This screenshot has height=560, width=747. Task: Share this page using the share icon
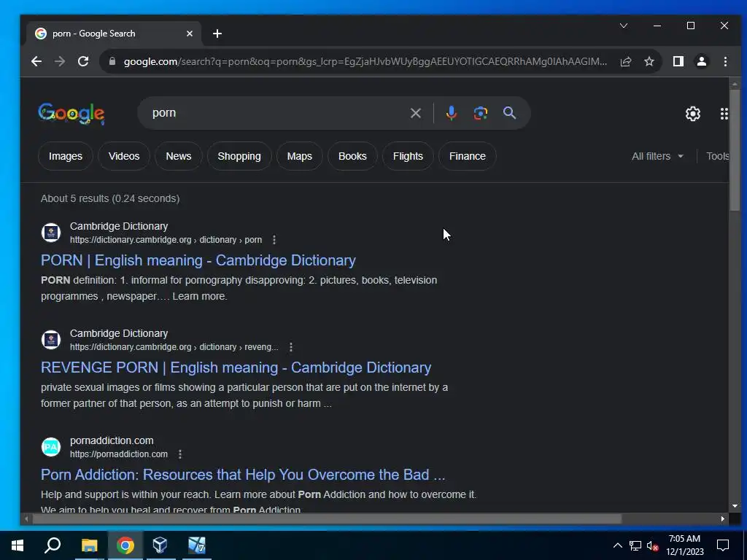pos(625,61)
